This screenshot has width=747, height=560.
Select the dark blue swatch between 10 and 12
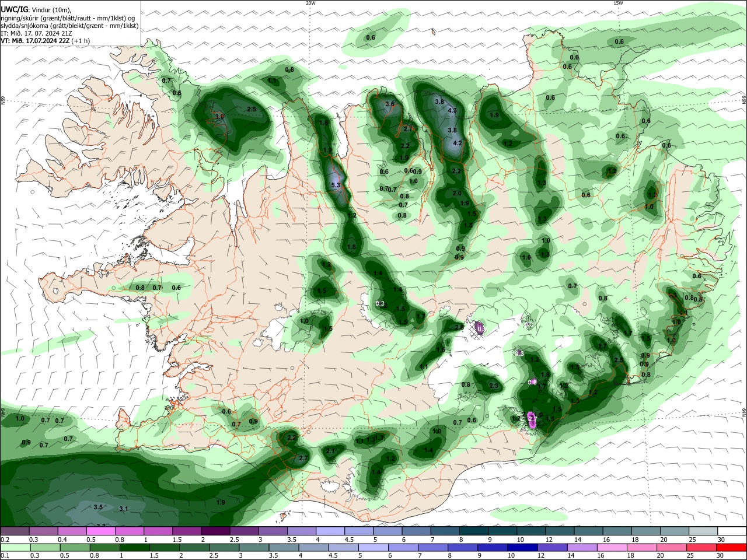coord(521,547)
